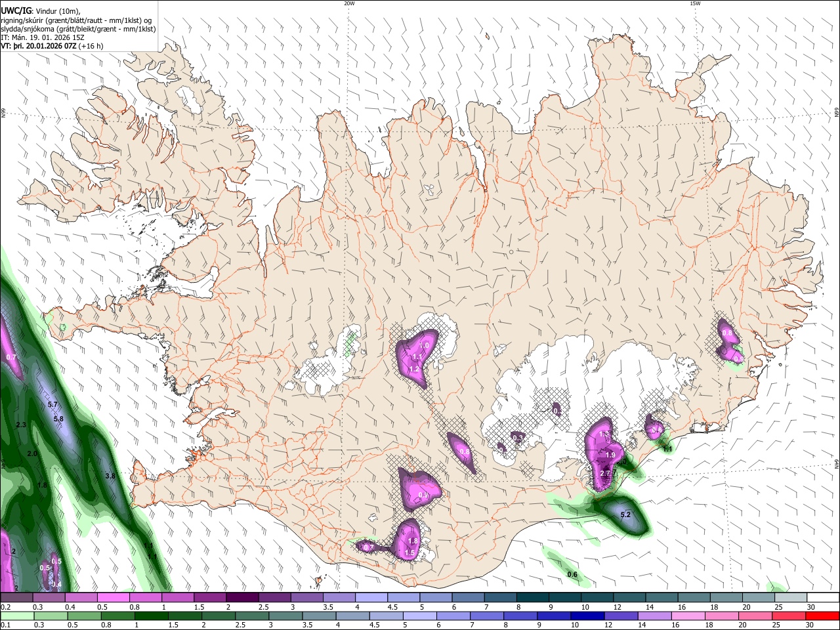Click upper legend swatch between 9 and 10
This screenshot has width=840, height=630.
(565, 597)
